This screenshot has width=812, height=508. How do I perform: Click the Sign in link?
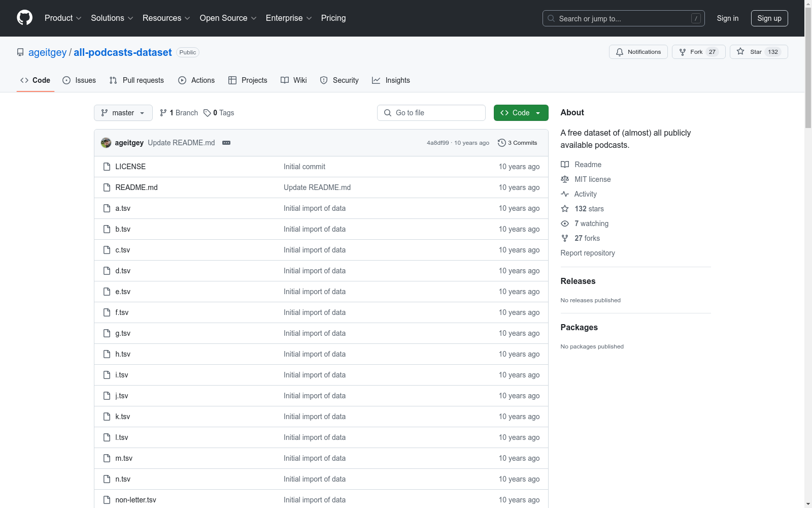click(728, 18)
